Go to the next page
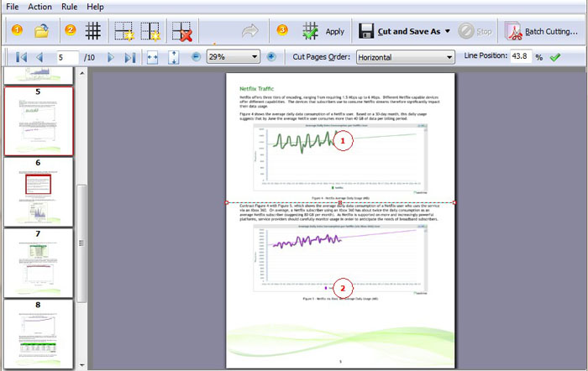The image size is (588, 371). pyautogui.click(x=111, y=57)
